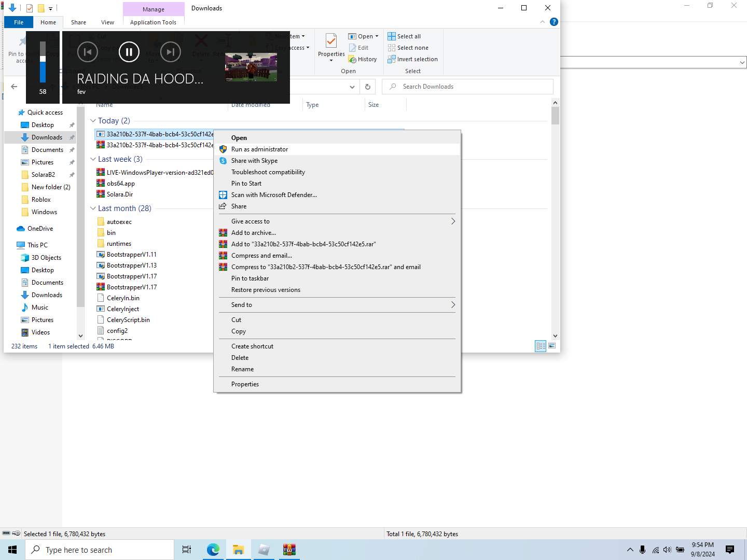Collapse the Last week (3) group
747x560 pixels.
(x=93, y=159)
